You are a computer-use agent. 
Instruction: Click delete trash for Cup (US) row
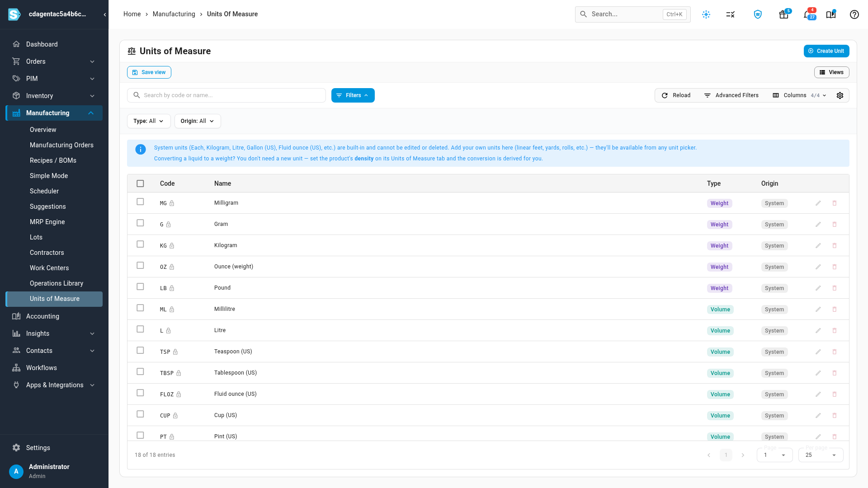(x=835, y=416)
